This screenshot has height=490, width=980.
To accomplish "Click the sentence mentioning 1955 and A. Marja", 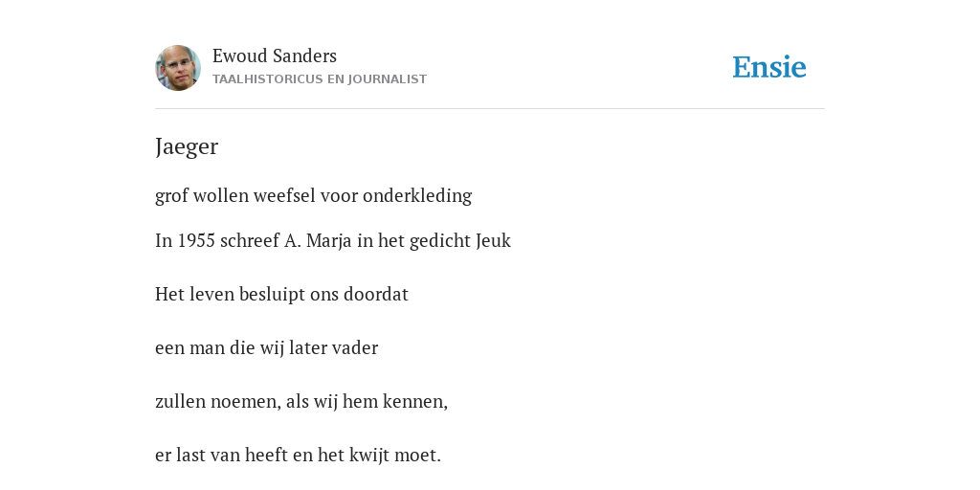I will coord(332,240).
